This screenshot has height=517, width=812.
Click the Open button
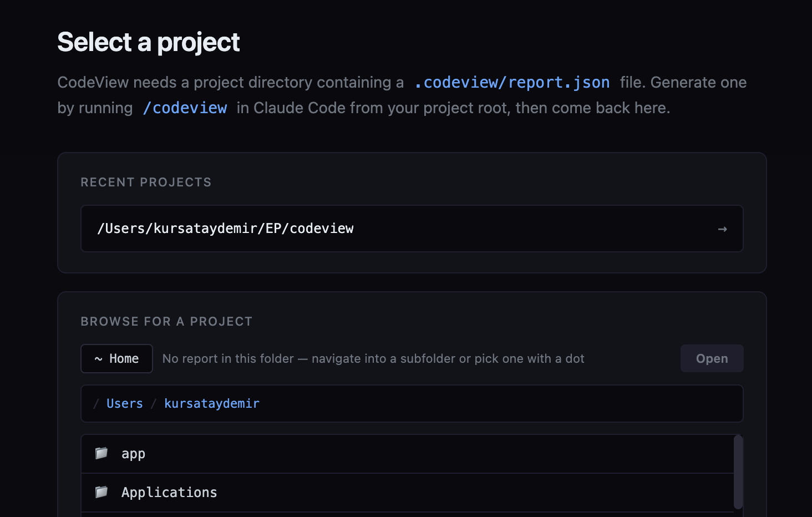712,359
